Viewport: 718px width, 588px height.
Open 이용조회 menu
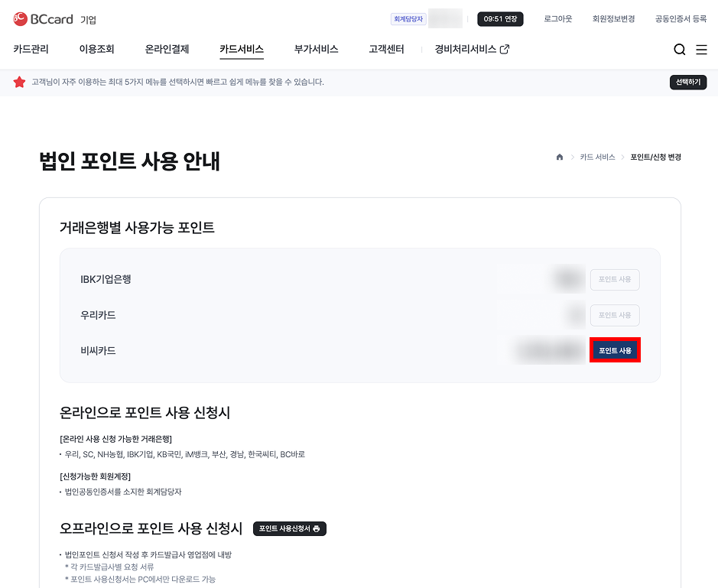96,49
